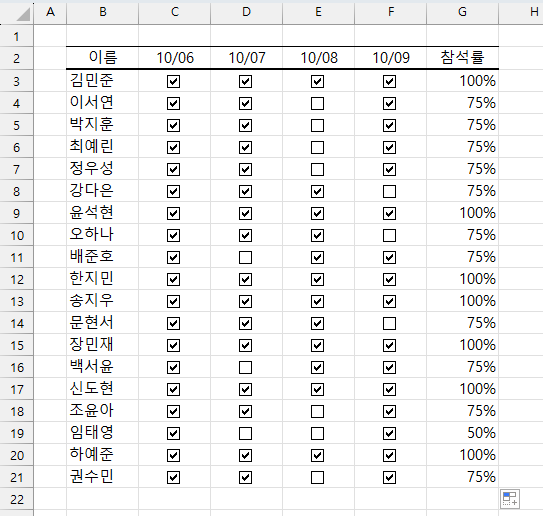543x516 pixels.
Task: Select the 10/08 date header cell
Action: point(319,58)
